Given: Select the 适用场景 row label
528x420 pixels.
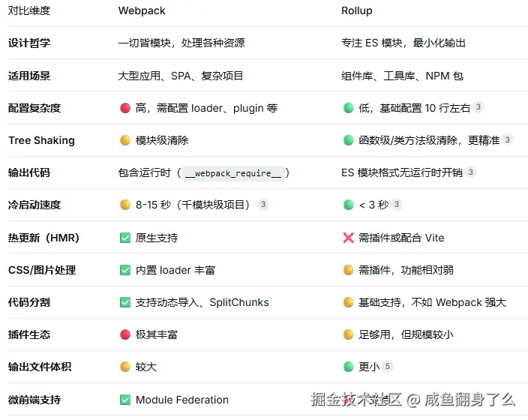Looking at the screenshot, I should point(29,76).
